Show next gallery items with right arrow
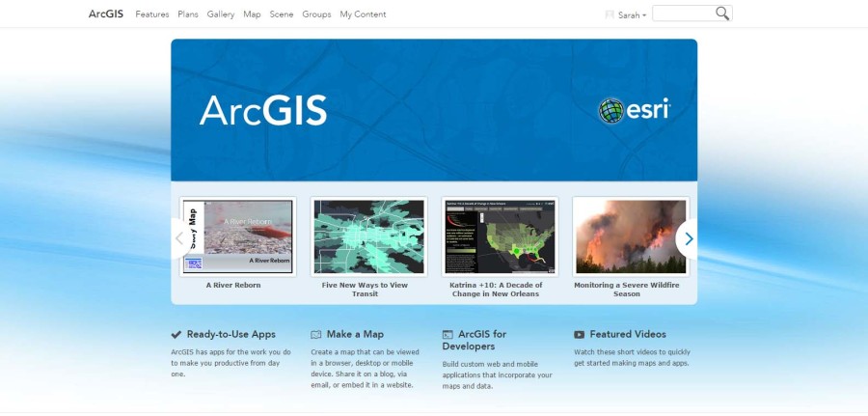Screen dimensions: 868x416 [688, 238]
